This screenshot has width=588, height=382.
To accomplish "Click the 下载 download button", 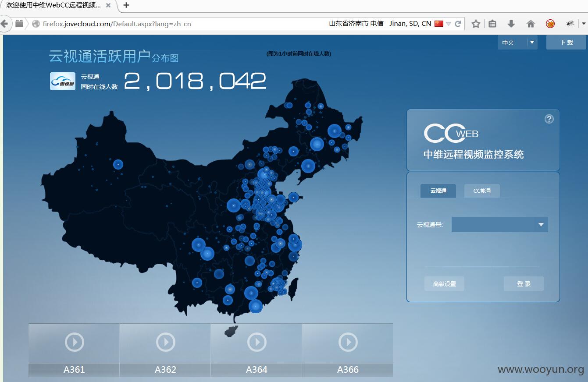I will click(x=566, y=42).
